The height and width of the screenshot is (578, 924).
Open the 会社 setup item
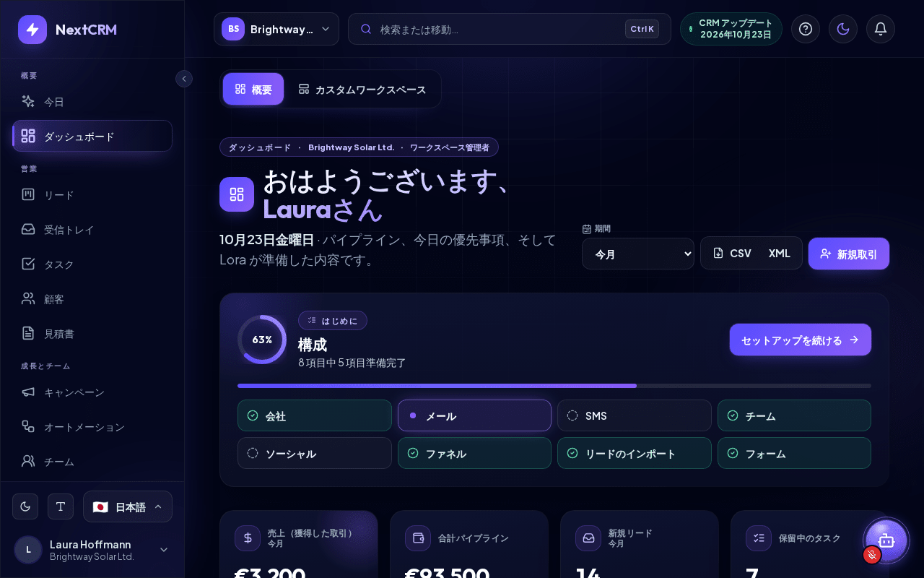[x=315, y=415]
